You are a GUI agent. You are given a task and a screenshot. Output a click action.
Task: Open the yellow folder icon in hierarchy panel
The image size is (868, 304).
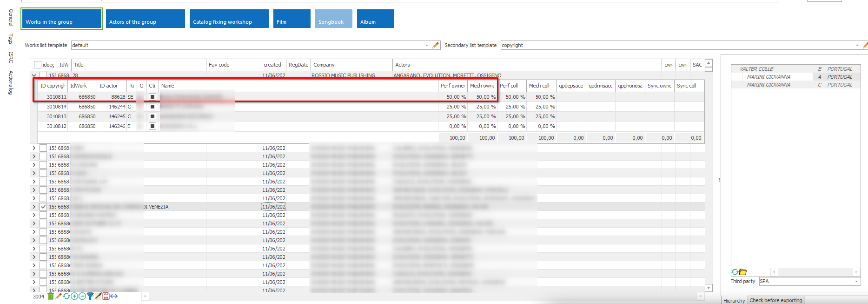coord(743,272)
